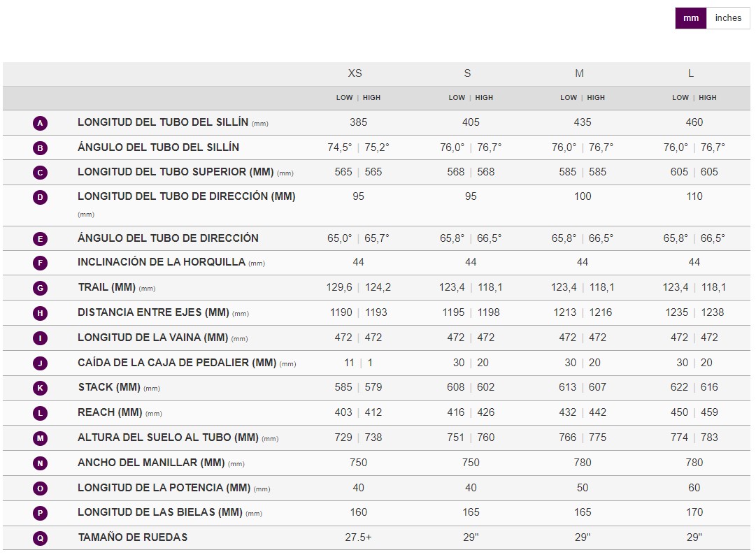756x557 pixels.
Task: Click the letter B badge icon
Action: point(41,147)
